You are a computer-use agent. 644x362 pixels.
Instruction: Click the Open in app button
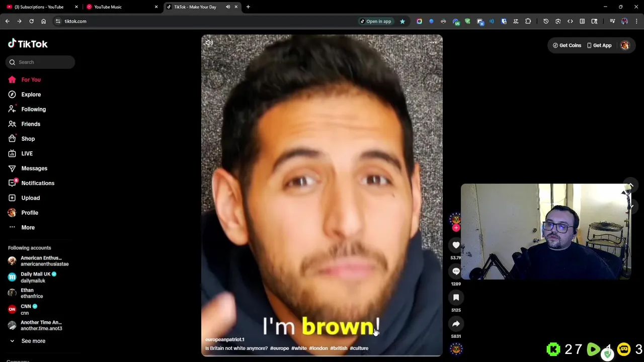click(375, 21)
